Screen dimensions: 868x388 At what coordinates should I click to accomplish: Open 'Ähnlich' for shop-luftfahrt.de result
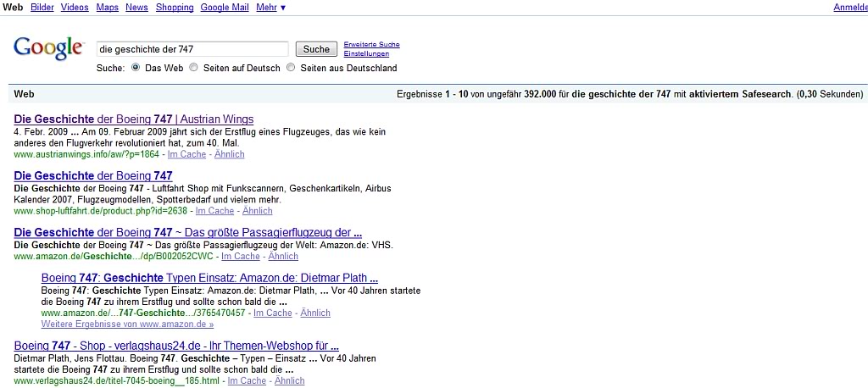258,211
